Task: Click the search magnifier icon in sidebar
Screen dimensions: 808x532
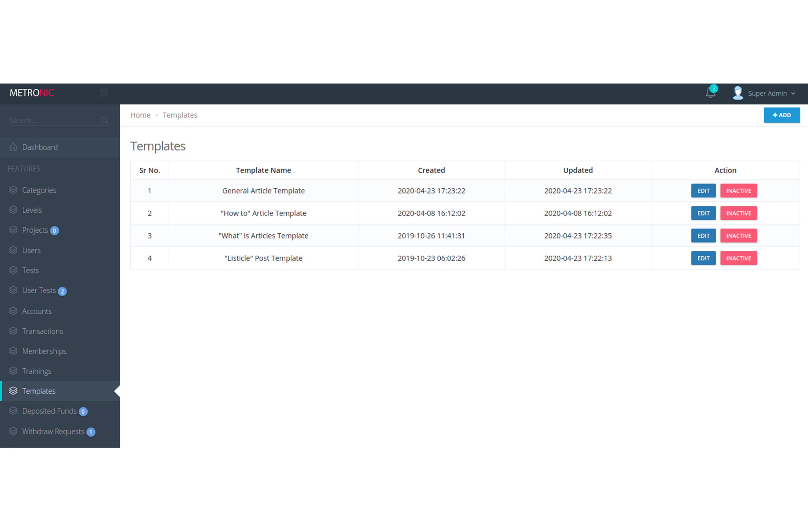Action: (x=104, y=121)
